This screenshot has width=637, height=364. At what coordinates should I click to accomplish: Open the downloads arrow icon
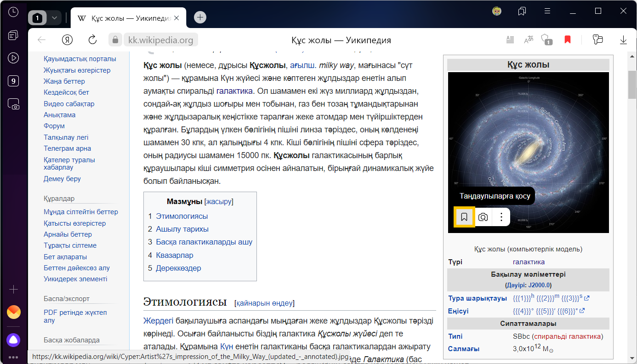tap(623, 40)
